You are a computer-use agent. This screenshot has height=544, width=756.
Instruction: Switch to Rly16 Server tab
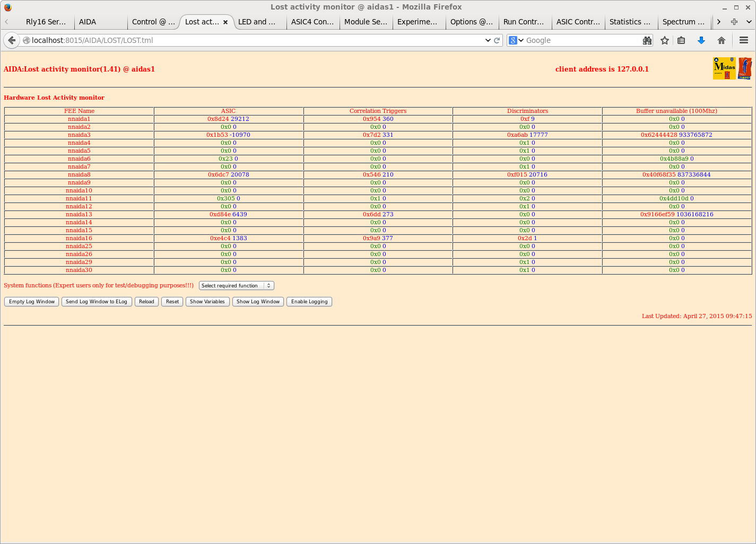[46, 22]
